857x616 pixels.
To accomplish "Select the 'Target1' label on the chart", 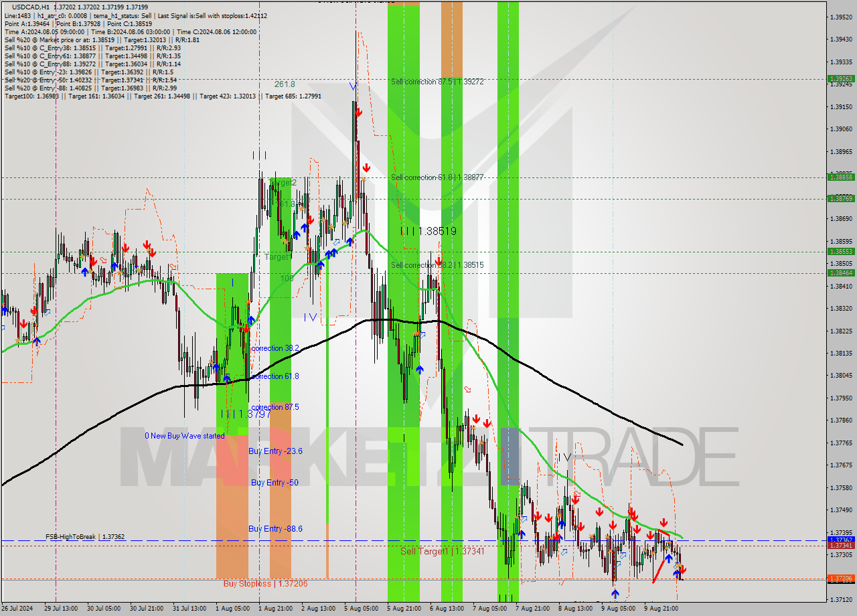I will (x=278, y=256).
